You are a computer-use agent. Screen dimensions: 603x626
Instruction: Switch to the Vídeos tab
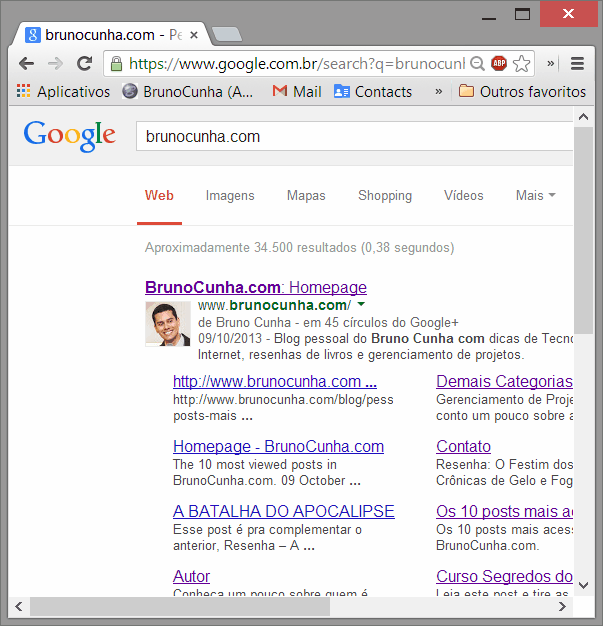[463, 196]
